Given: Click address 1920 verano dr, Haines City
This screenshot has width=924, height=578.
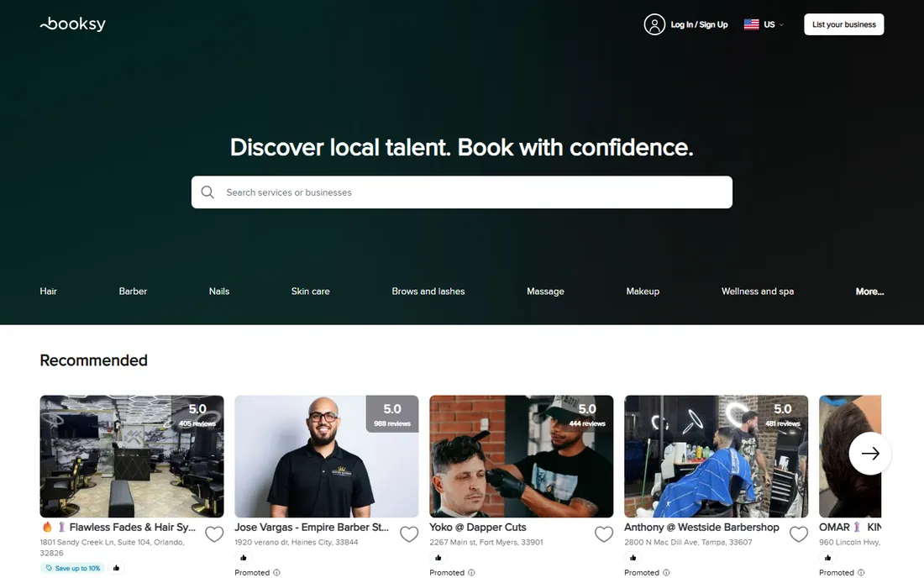Looking at the screenshot, I should pyautogui.click(x=297, y=542).
